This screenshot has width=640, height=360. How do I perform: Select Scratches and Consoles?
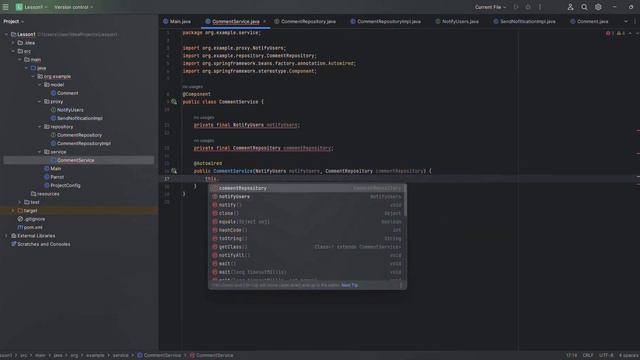coord(40,244)
